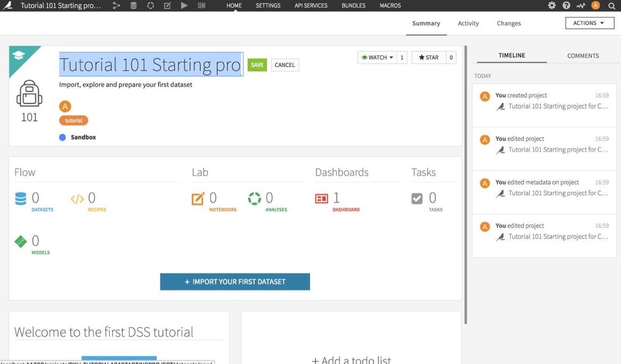Switch to the Activity tab
621x364 pixels.
tap(468, 23)
